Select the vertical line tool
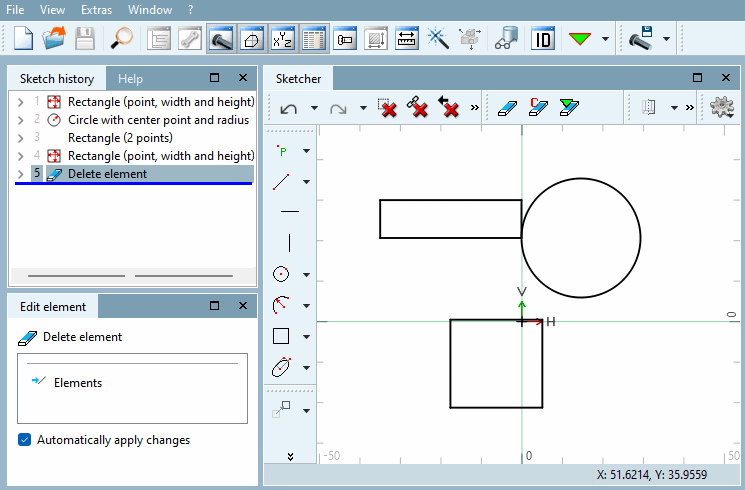Image resolution: width=745 pixels, height=490 pixels. [x=289, y=242]
